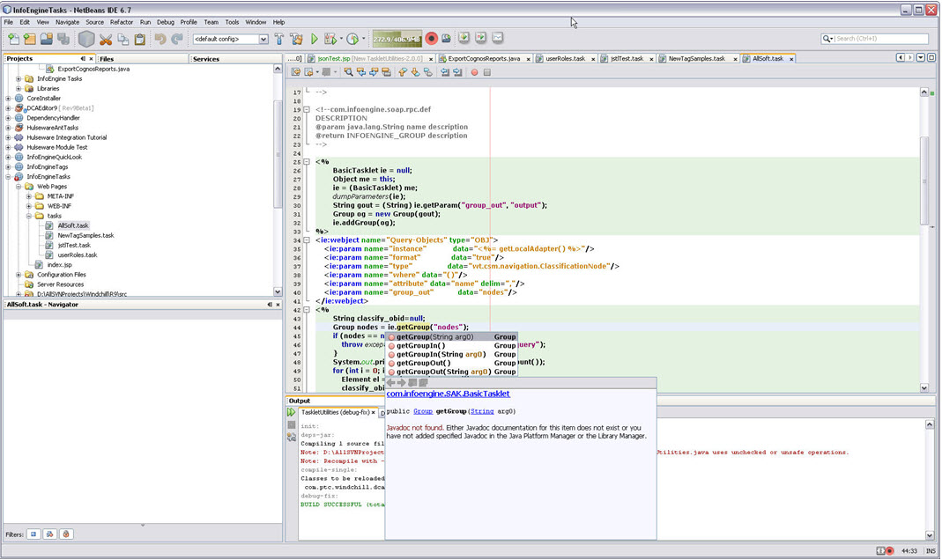Click the New File toolbar icon
The height and width of the screenshot is (560, 942).
pos(13,39)
